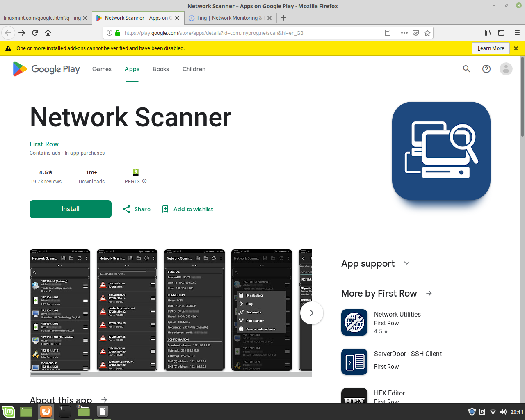The width and height of the screenshot is (525, 420).
Task: Switch to the Games tab
Action: [102, 69]
